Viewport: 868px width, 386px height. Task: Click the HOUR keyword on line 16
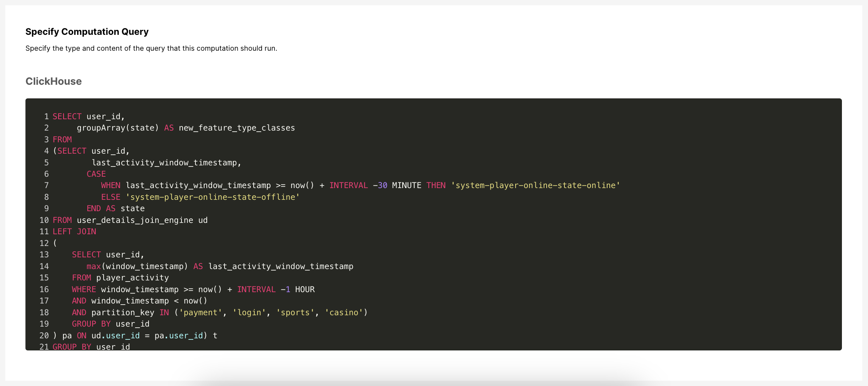click(305, 289)
